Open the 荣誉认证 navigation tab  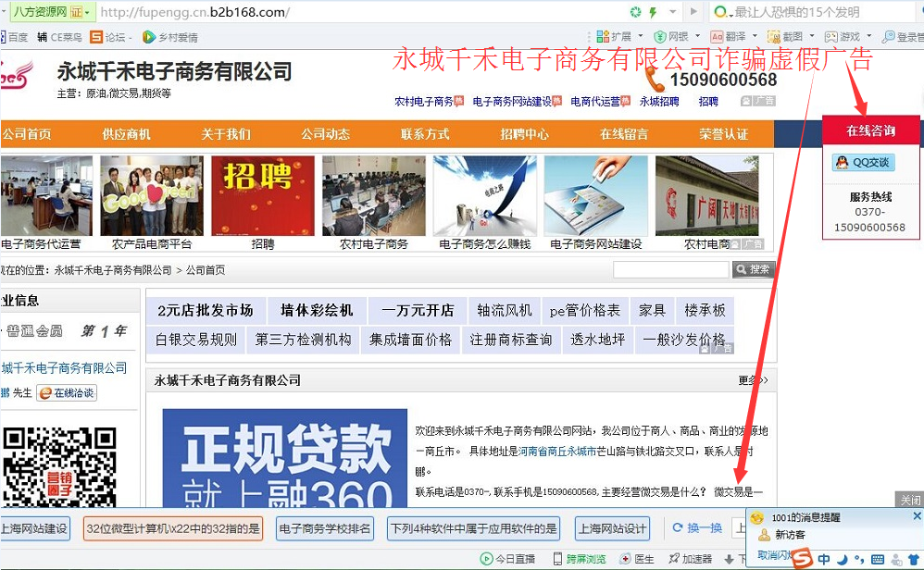tap(724, 134)
